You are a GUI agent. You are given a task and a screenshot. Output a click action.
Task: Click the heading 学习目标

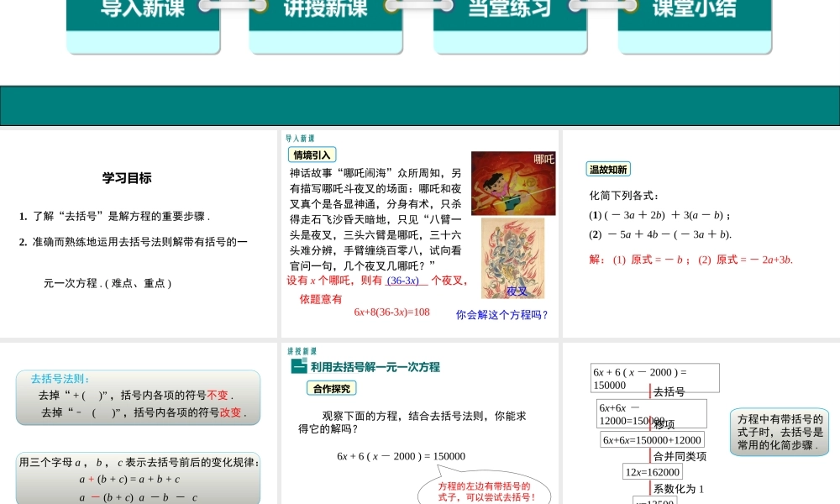pyautogui.click(x=127, y=178)
